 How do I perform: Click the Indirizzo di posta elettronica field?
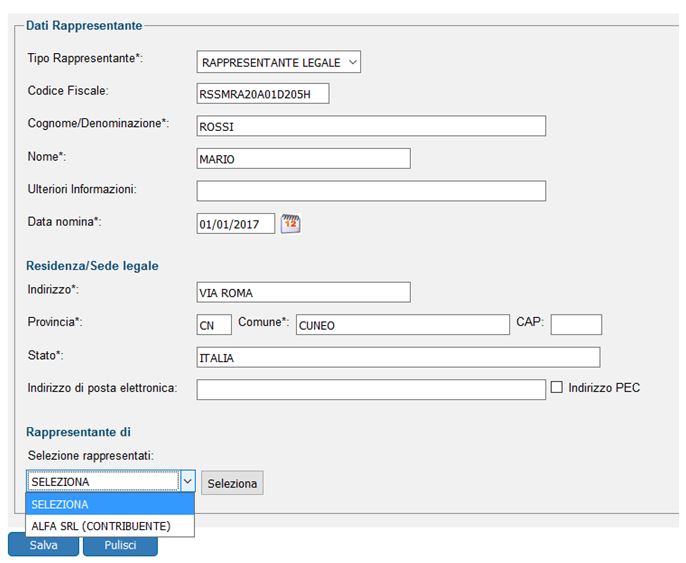(371, 390)
